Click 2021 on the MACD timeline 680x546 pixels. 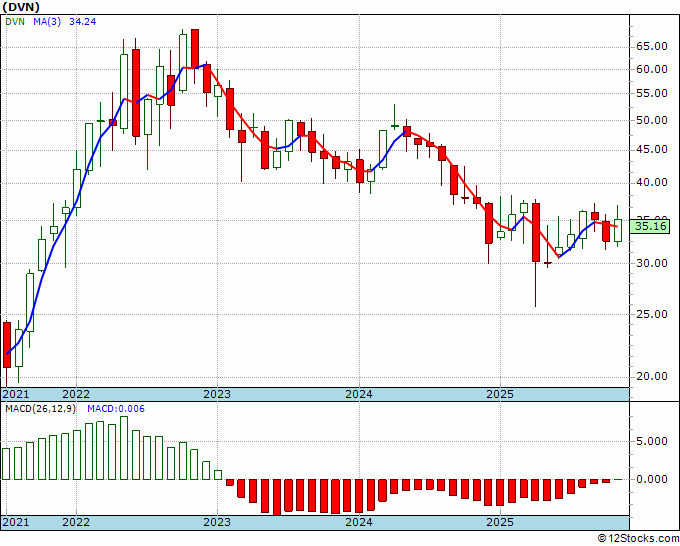[16, 522]
